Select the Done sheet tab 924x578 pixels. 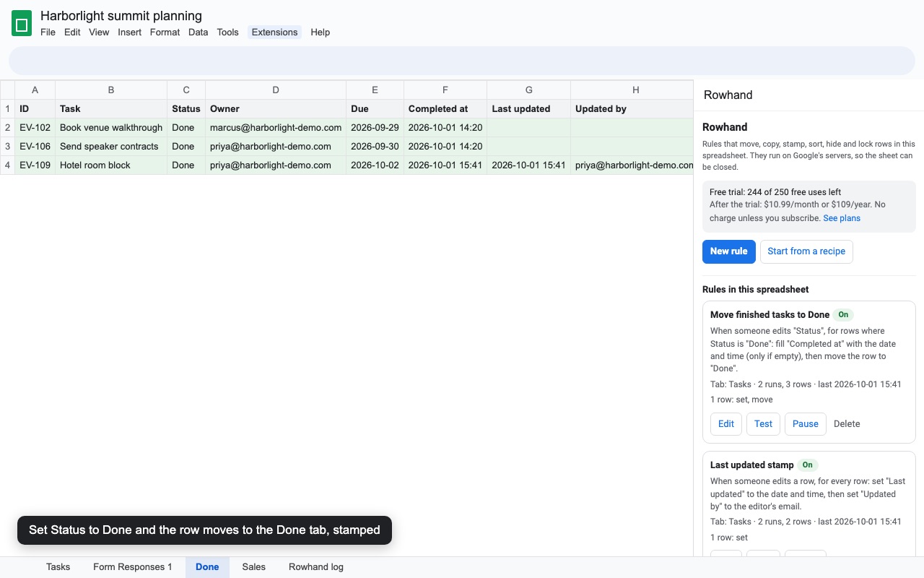point(207,567)
